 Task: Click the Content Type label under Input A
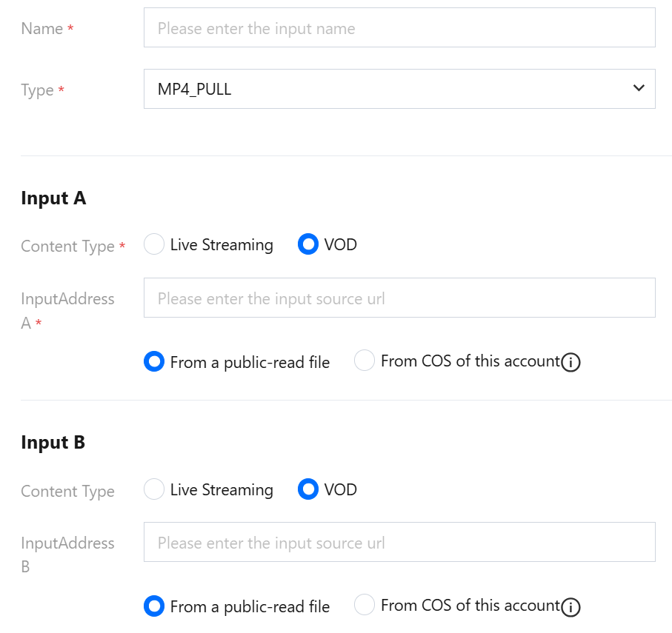point(67,246)
